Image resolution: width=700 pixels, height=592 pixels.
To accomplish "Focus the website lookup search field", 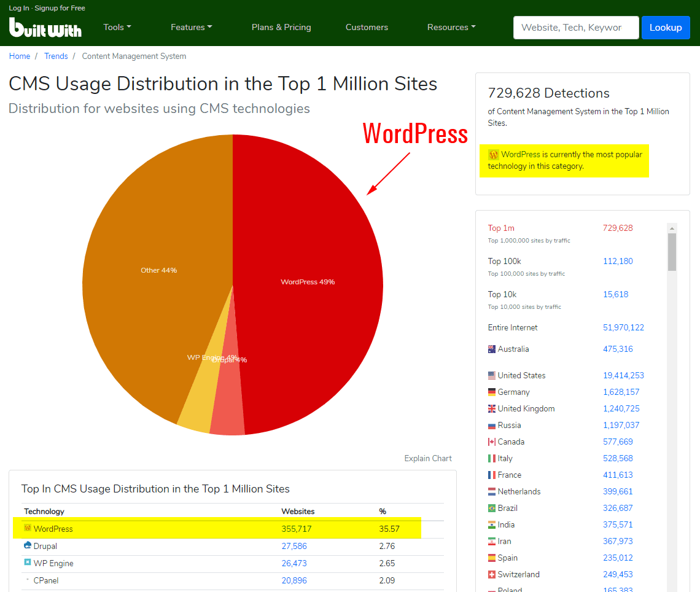I will (x=576, y=28).
